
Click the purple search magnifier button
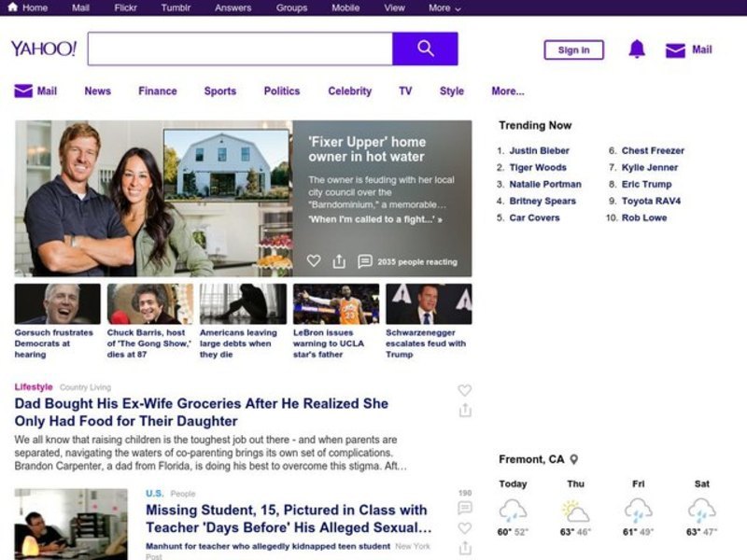click(x=425, y=49)
